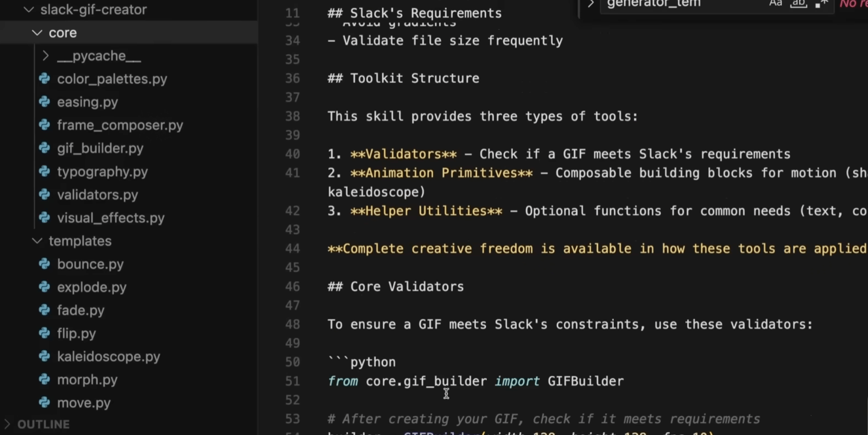This screenshot has width=868, height=435.
Task: Click line number 46 in the gutter
Action: pyautogui.click(x=292, y=286)
